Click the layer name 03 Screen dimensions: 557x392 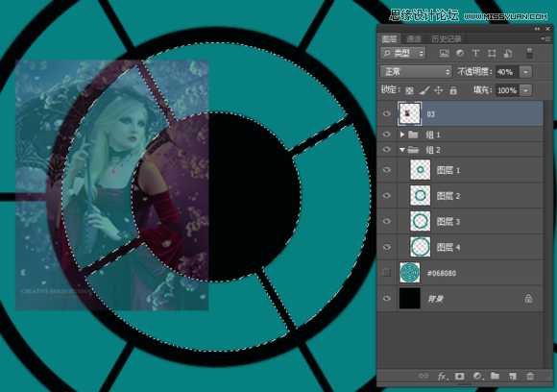coord(430,114)
